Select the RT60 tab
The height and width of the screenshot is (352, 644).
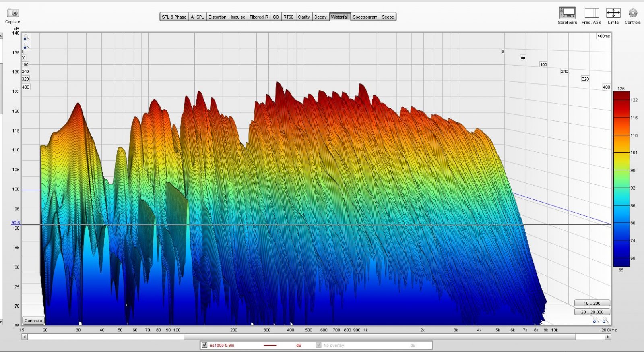288,17
